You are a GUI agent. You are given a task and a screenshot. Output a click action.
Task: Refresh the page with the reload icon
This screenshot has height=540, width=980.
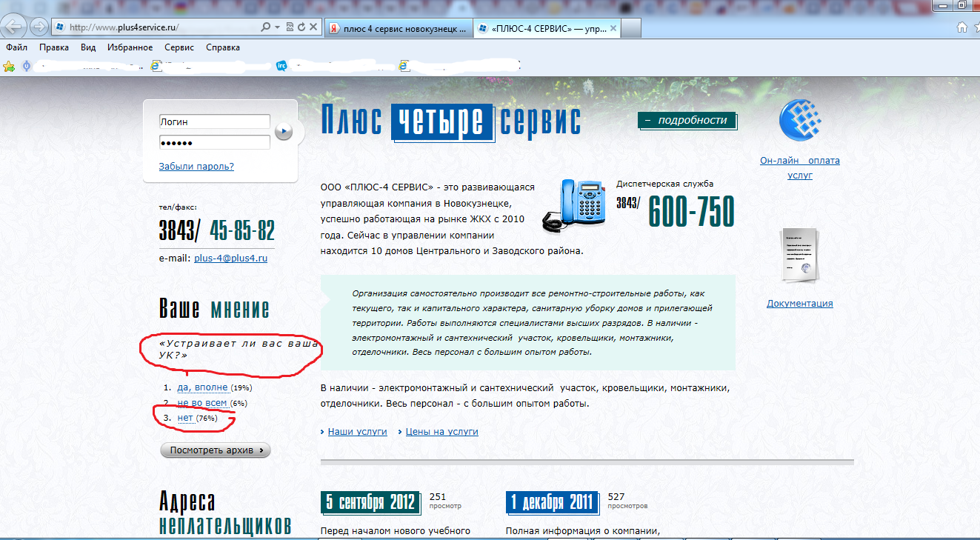(x=301, y=27)
